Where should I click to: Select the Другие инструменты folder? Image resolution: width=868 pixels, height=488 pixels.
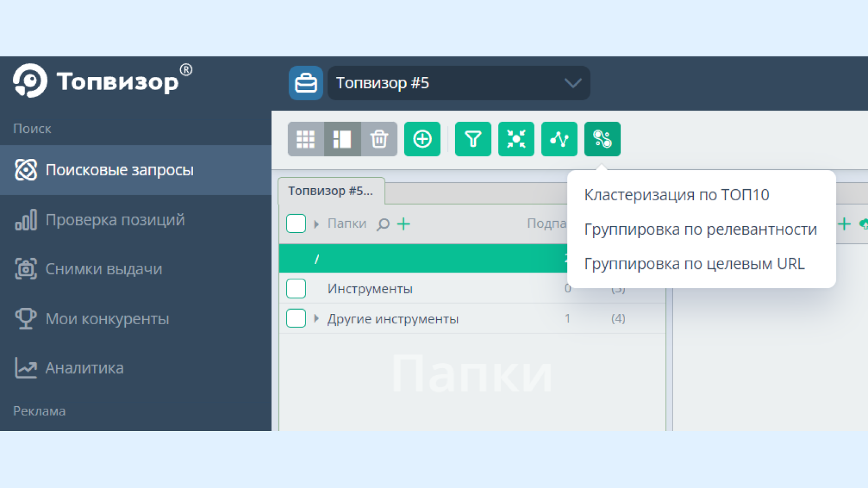393,319
